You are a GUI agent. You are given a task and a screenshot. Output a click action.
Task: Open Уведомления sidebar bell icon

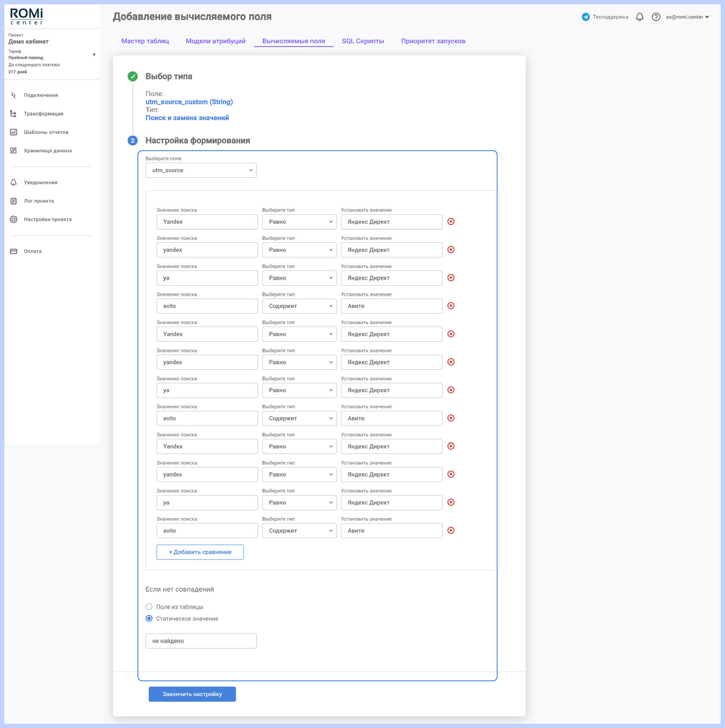tap(13, 182)
